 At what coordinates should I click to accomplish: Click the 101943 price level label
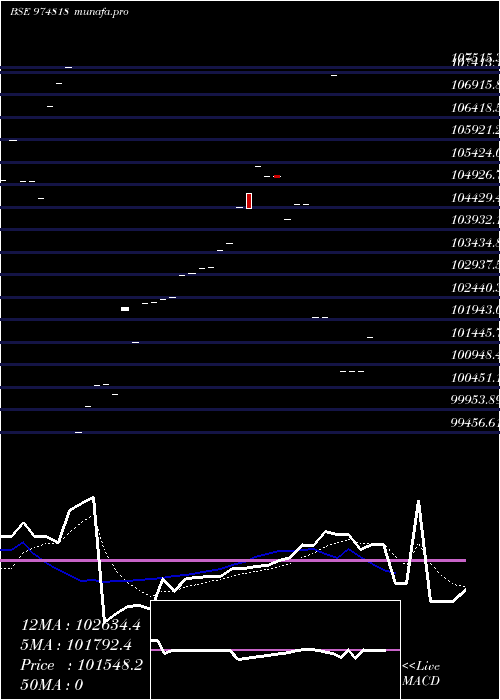pos(475,310)
